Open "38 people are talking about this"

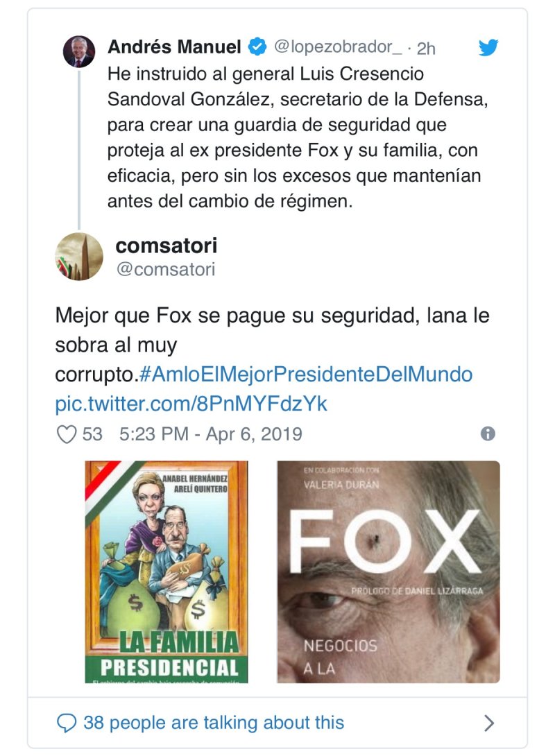[214, 723]
